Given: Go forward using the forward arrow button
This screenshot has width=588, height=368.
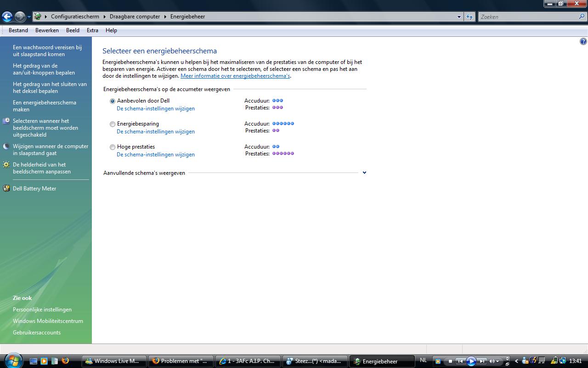Looking at the screenshot, I should pyautogui.click(x=20, y=17).
